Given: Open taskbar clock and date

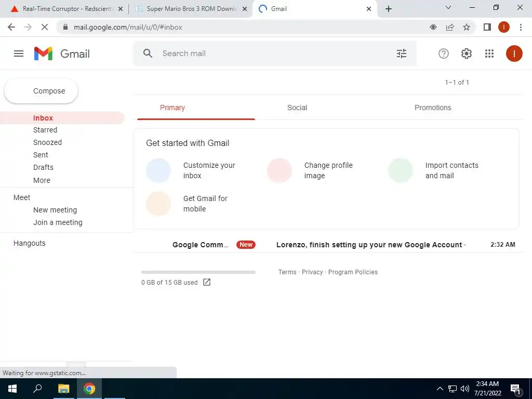Looking at the screenshot, I should click(487, 389).
